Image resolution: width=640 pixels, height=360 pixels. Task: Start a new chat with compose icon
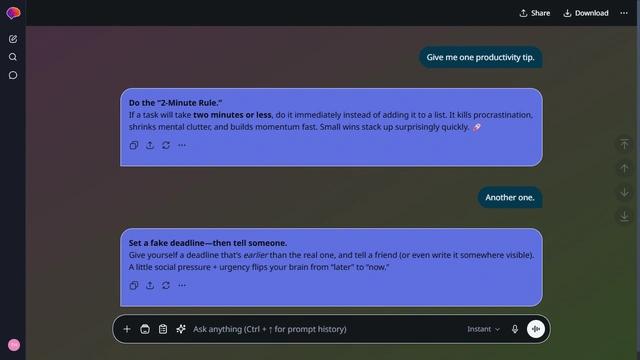coord(13,39)
